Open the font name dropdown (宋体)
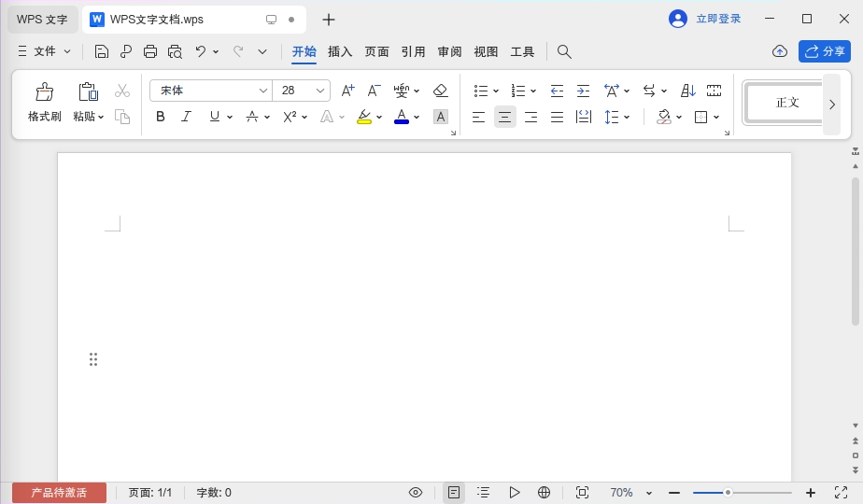 pos(263,91)
